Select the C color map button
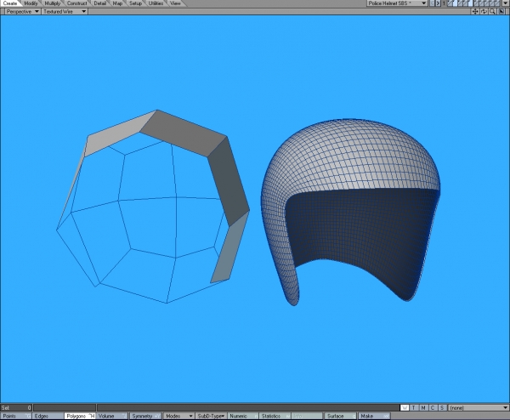Screen dimensions: 510x420 point(433,407)
